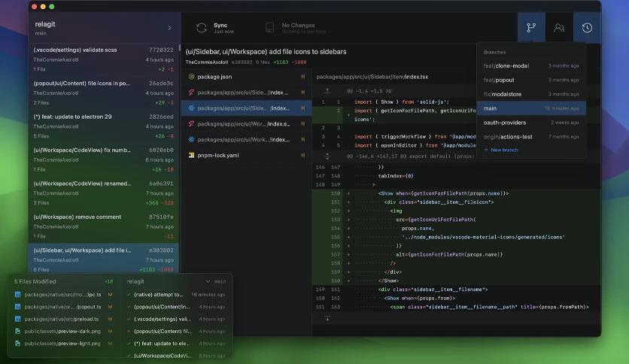Click TheCommieAxolotl author name in commit header
Viewport: 629px width, 364px height.
click(x=207, y=62)
